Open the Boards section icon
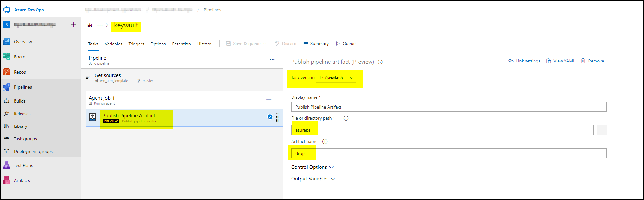The height and width of the screenshot is (200, 644). click(x=7, y=57)
